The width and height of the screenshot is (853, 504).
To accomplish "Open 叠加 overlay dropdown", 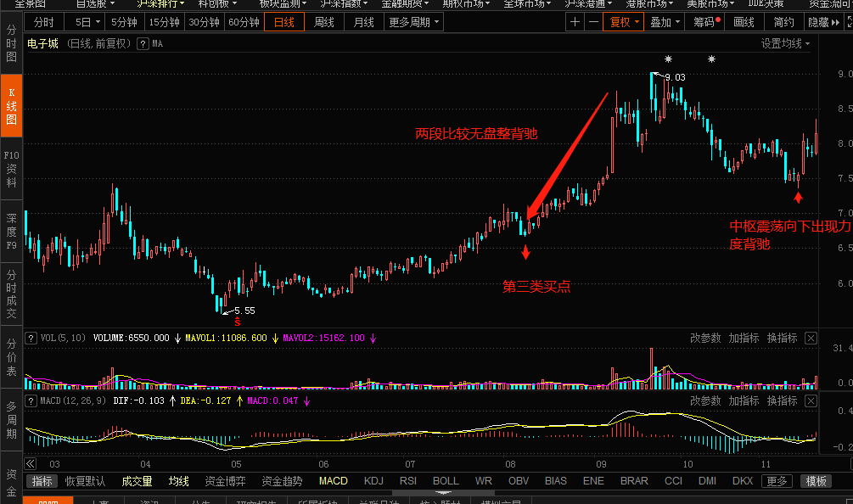I will 665,22.
